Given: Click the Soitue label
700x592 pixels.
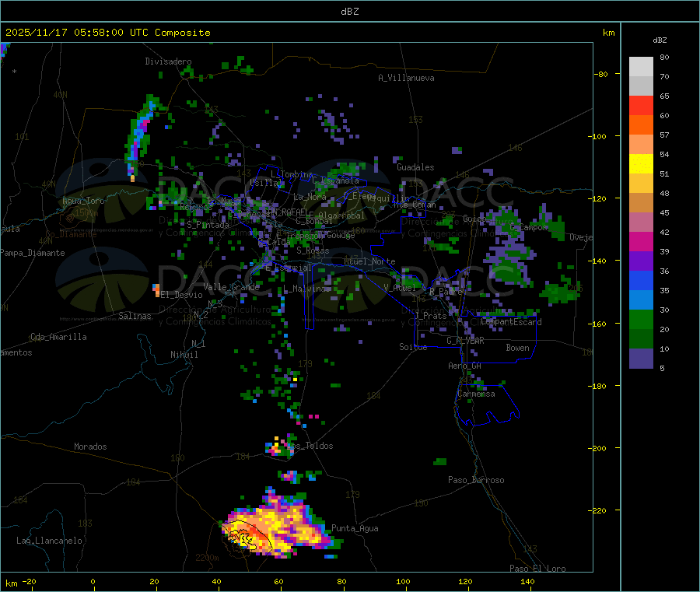Looking at the screenshot, I should click(413, 347).
